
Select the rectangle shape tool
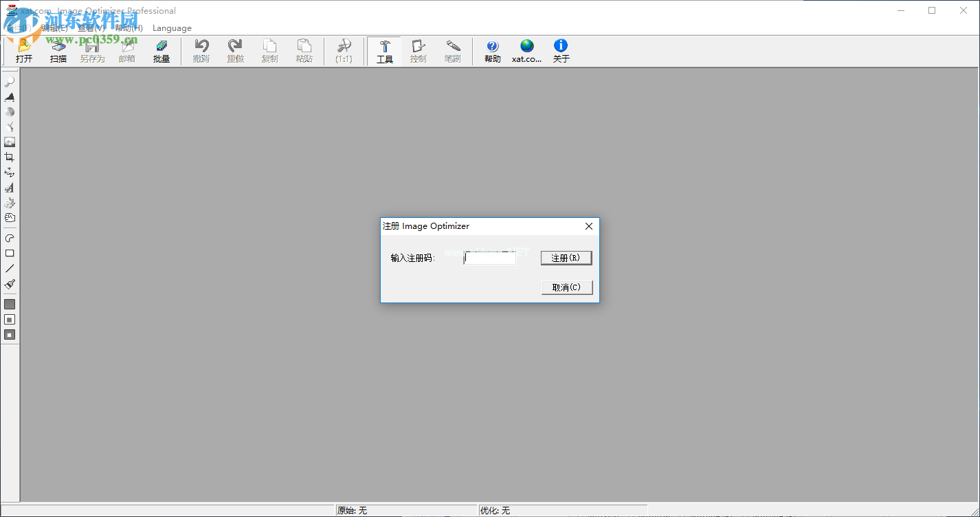[x=10, y=254]
